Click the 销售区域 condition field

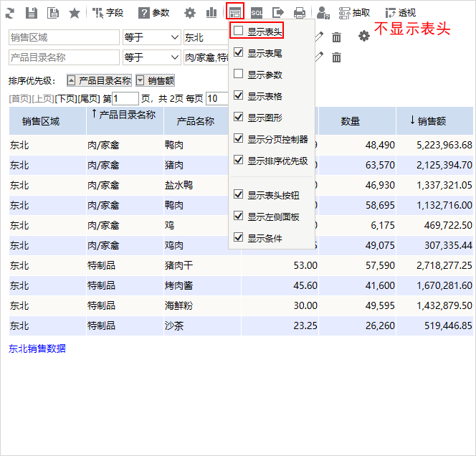[64, 37]
